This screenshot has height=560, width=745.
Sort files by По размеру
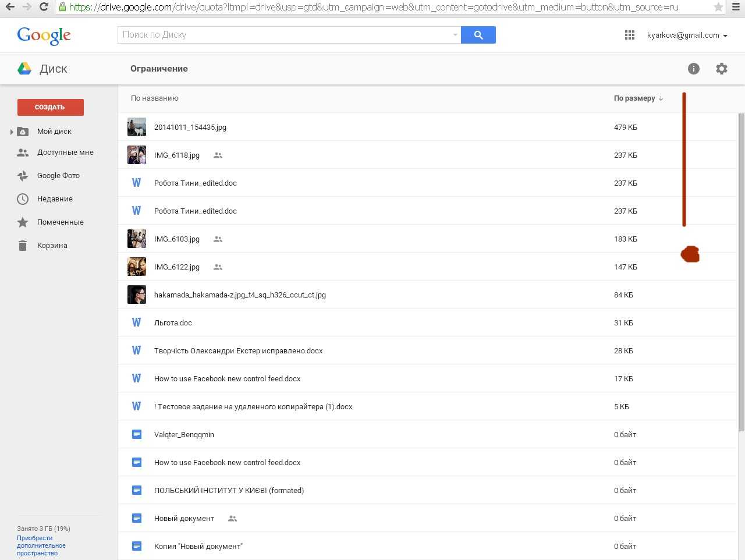click(634, 98)
